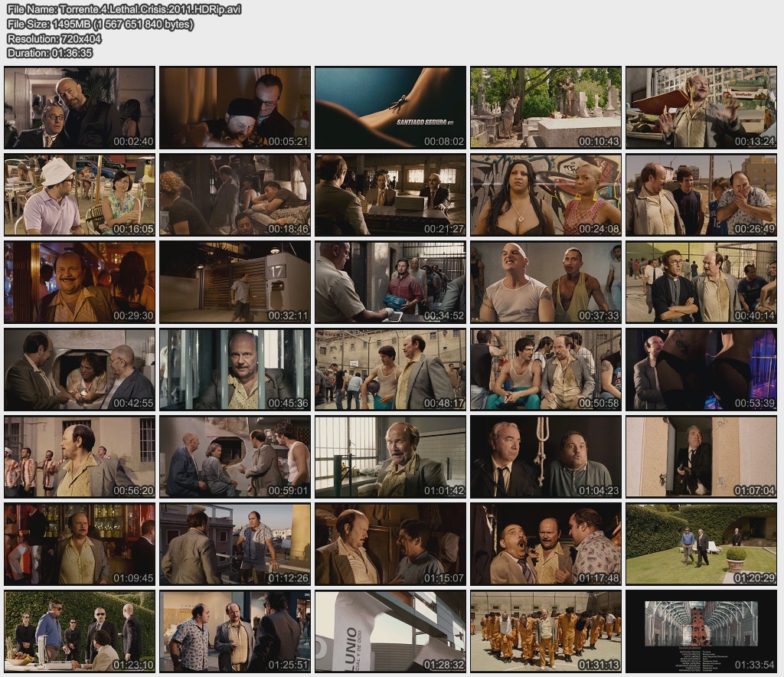Select the thumbnail stamped 00:13:24
The image size is (784, 677).
click(701, 108)
